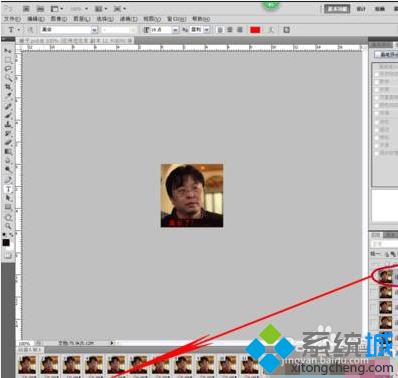This screenshot has width=398, height=378.
Task: Align text left in options bar
Action: tap(220, 30)
